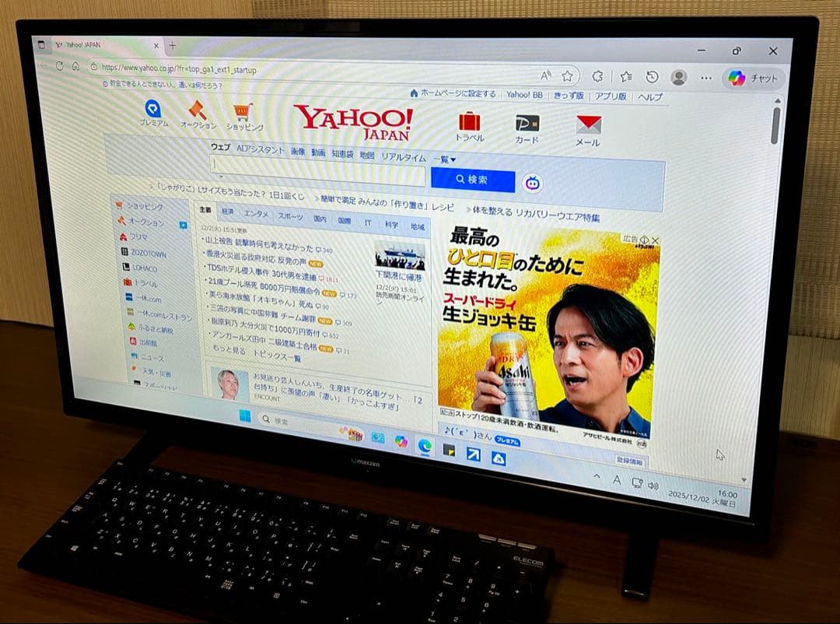840x624 pixels.
Task: Toggle favorite with the address bar star
Action: [x=567, y=75]
